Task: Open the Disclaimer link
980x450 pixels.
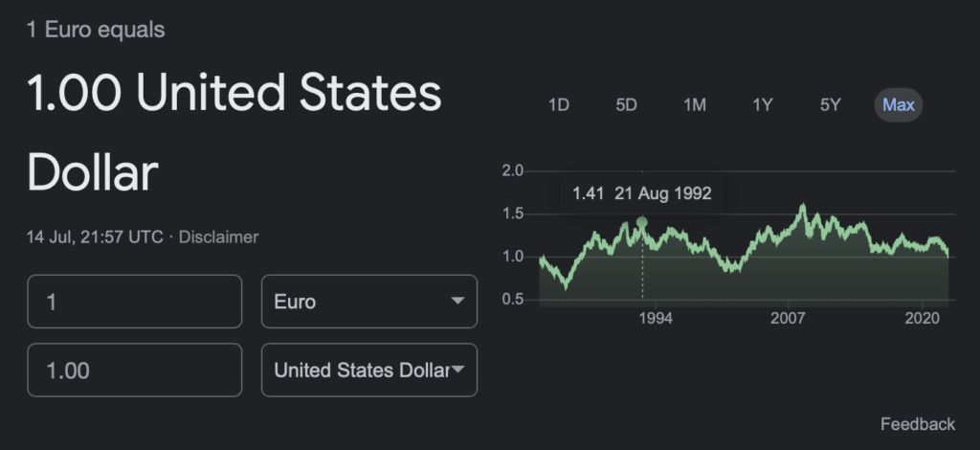Action: 218,237
